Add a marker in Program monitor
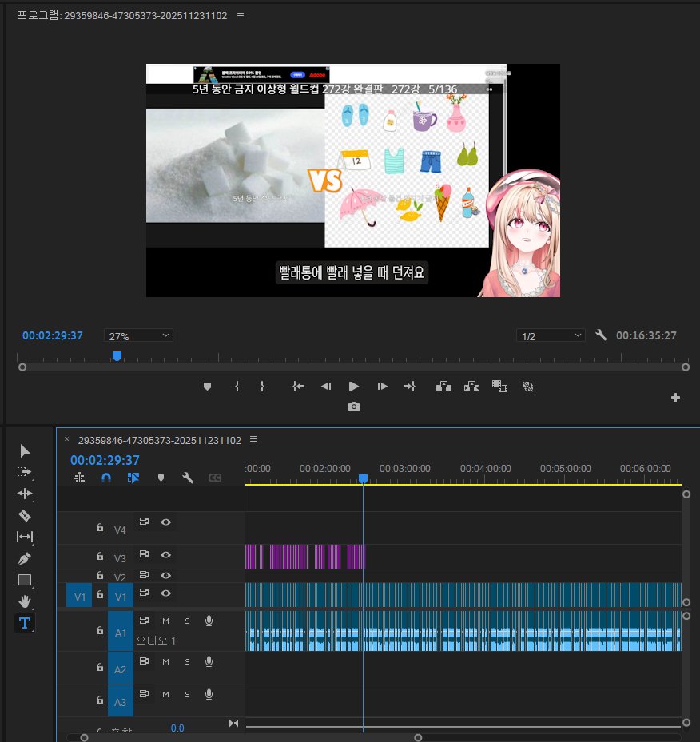This screenshot has width=700, height=742. (207, 387)
